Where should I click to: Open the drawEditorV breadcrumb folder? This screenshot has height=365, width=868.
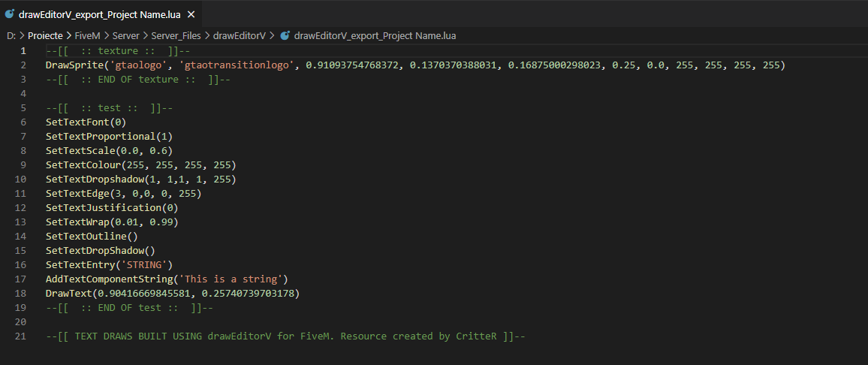coord(240,35)
